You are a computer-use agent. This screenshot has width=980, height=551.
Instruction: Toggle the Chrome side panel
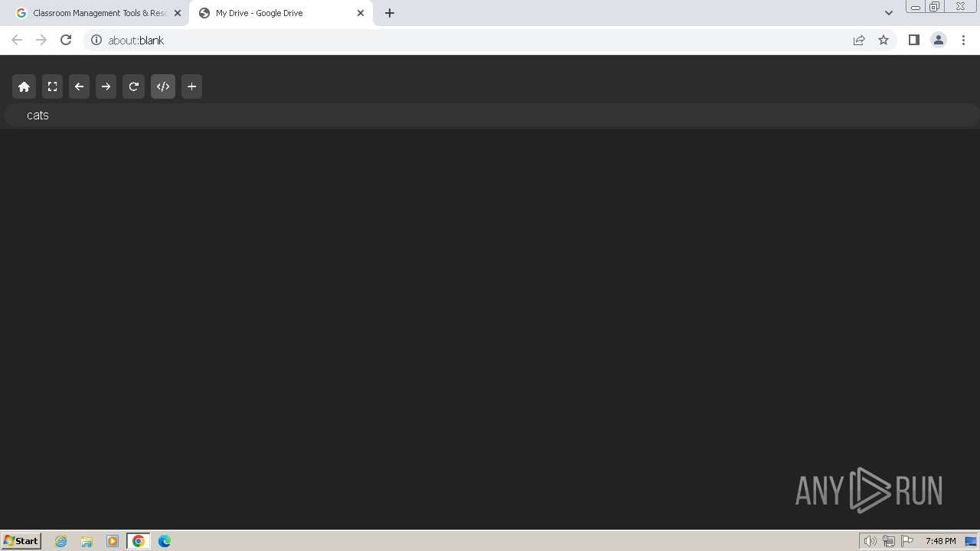click(914, 40)
